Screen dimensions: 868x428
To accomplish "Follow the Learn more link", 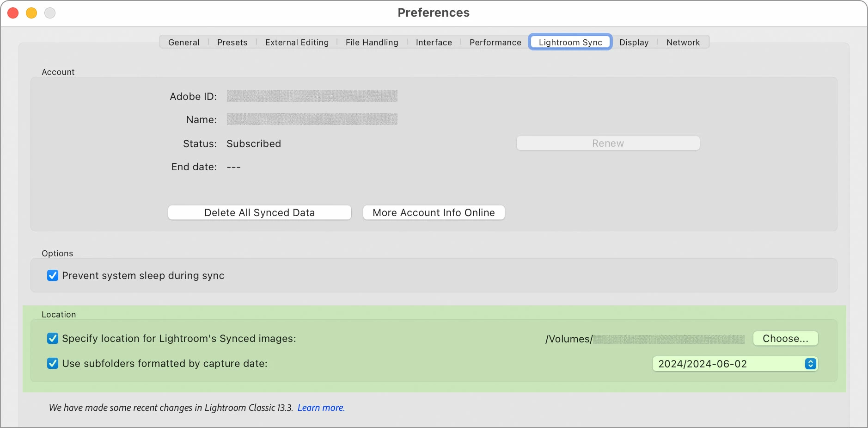I will click(x=321, y=408).
